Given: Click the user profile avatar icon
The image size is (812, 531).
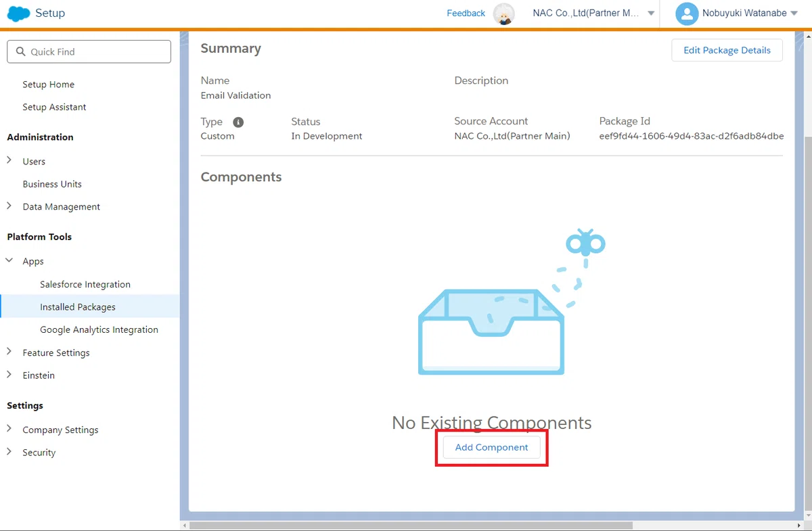Looking at the screenshot, I should 687,14.
